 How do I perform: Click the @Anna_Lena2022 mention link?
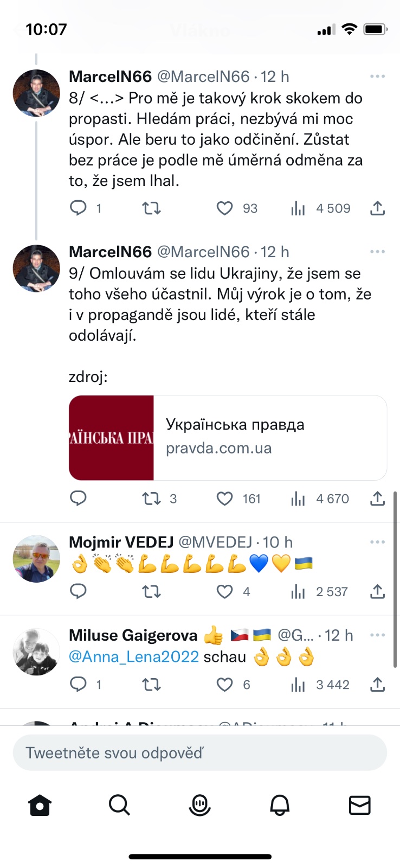(x=134, y=657)
